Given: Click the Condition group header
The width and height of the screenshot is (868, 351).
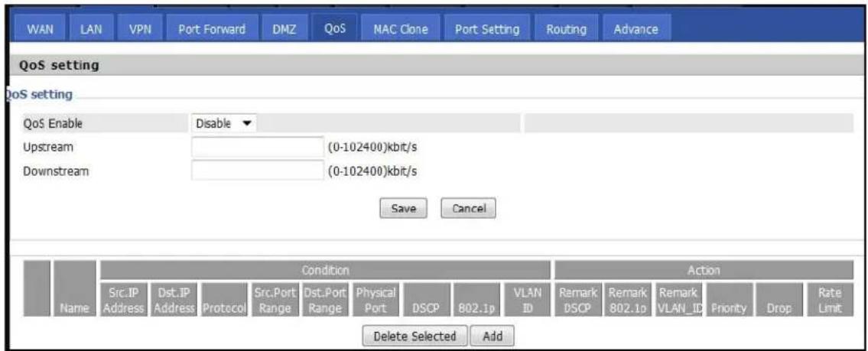Looking at the screenshot, I should pyautogui.click(x=326, y=270).
